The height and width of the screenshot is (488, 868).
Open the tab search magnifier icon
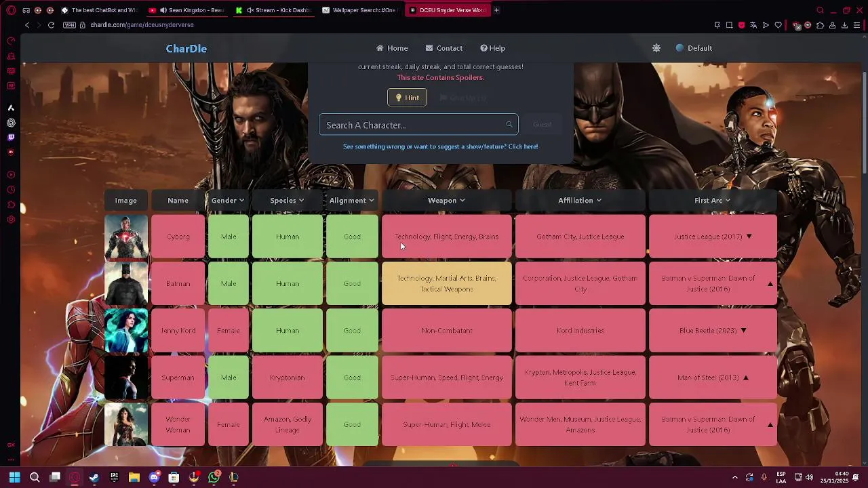click(x=820, y=10)
